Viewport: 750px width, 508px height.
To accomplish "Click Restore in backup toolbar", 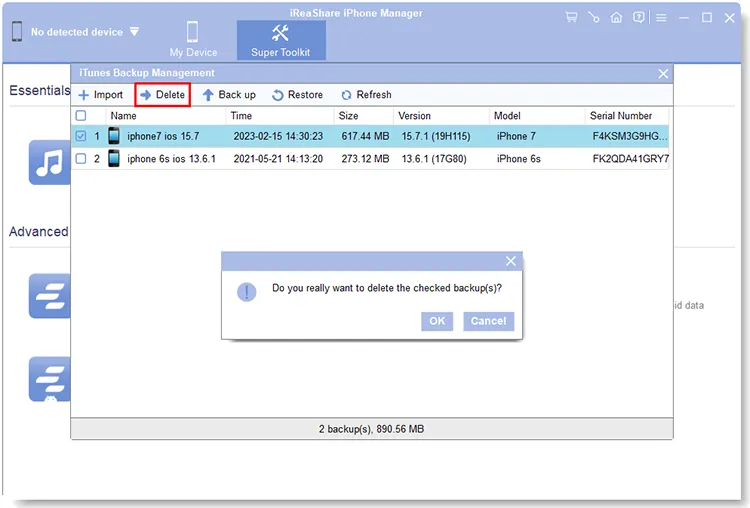I will point(298,95).
